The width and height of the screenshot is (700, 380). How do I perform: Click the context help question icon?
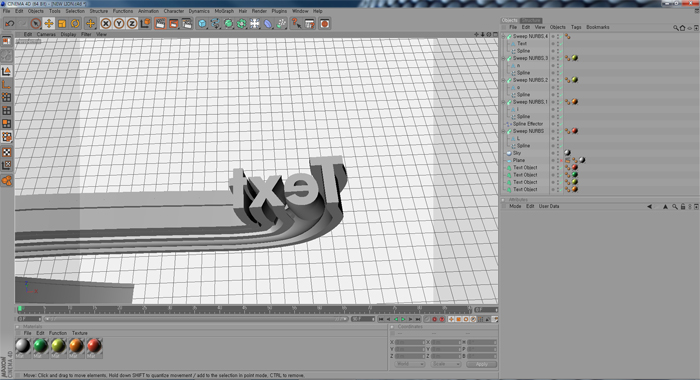pyautogui.click(x=296, y=24)
